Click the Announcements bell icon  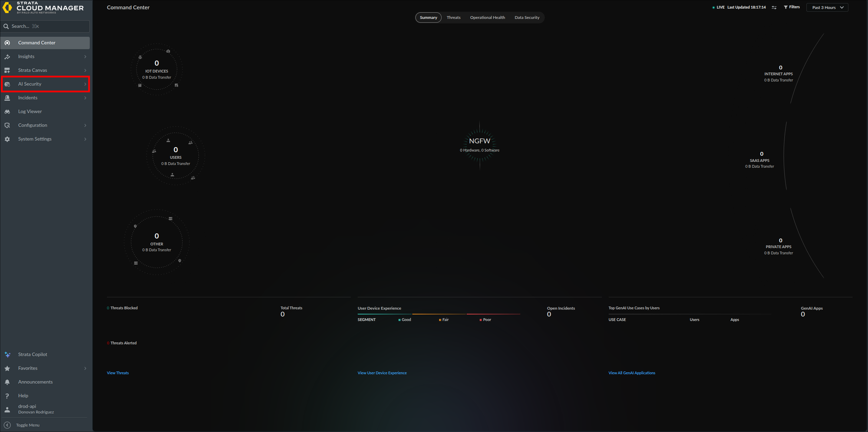point(7,382)
